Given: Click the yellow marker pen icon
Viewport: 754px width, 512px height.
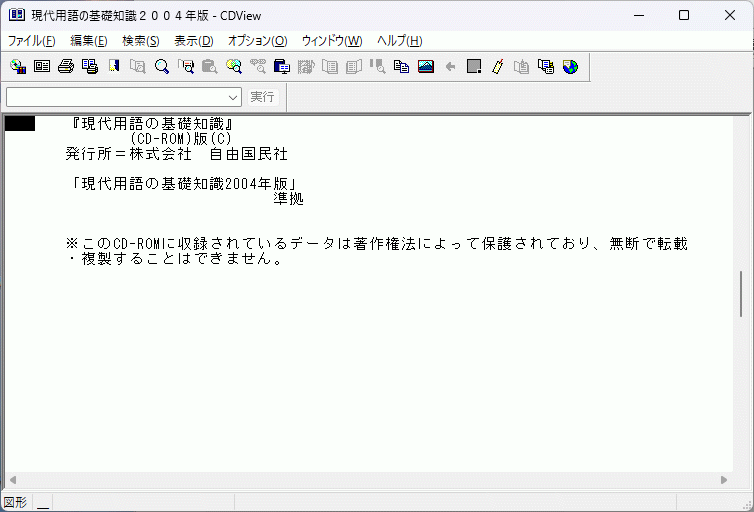Looking at the screenshot, I should coord(498,66).
